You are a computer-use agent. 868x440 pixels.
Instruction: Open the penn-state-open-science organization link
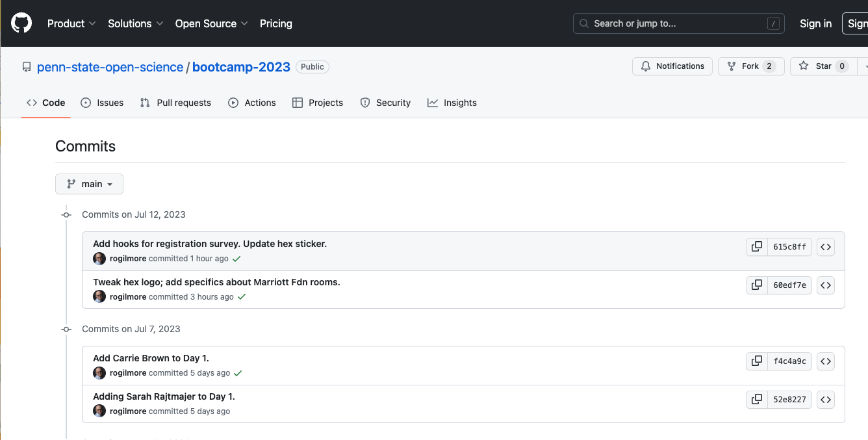click(110, 67)
